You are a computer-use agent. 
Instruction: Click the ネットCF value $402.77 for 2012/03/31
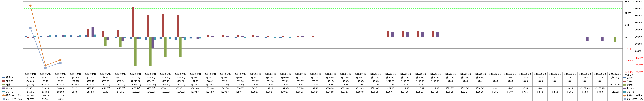tap(90, 88)
